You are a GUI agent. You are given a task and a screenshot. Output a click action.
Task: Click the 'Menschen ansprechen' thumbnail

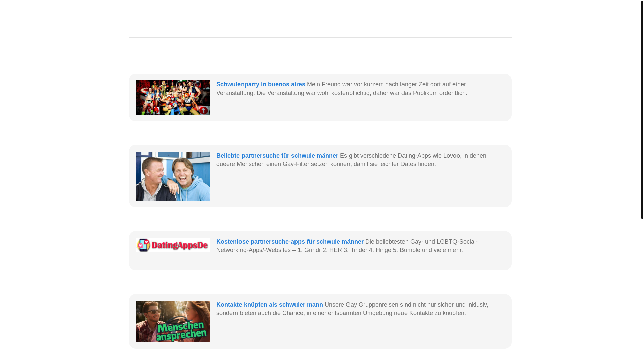click(173, 321)
